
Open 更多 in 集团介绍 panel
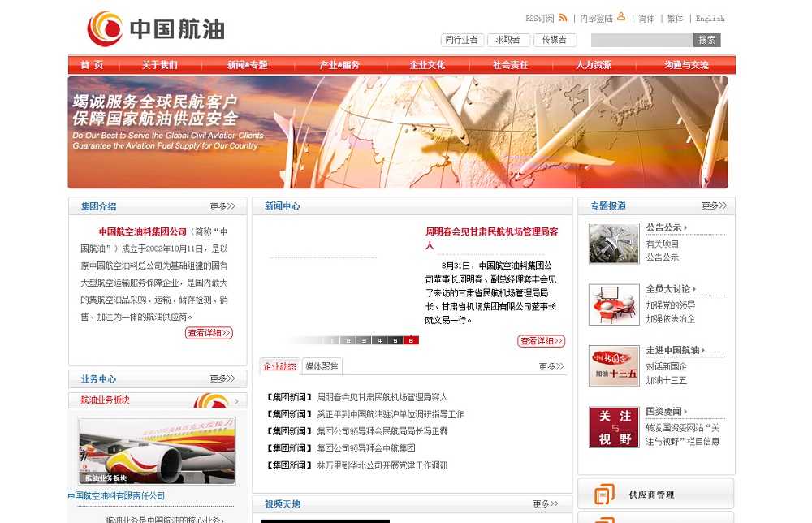pyautogui.click(x=222, y=206)
